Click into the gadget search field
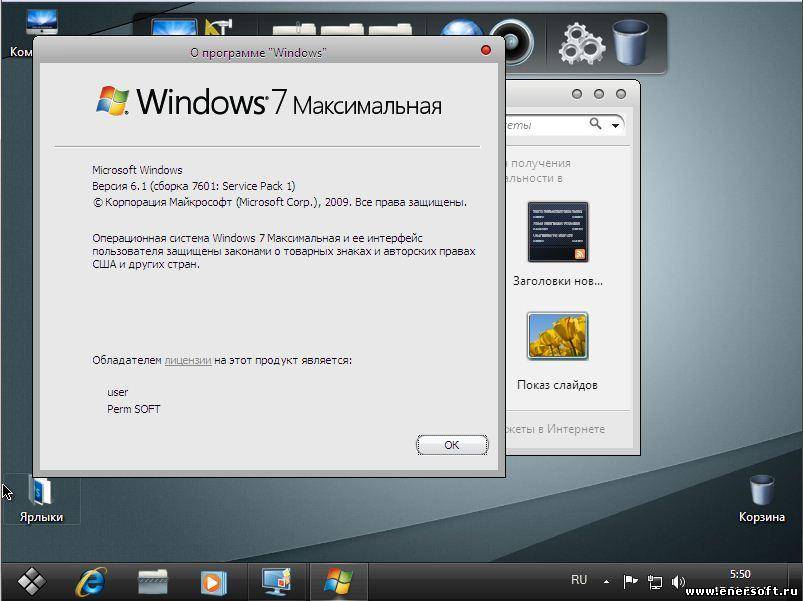 pos(545,125)
